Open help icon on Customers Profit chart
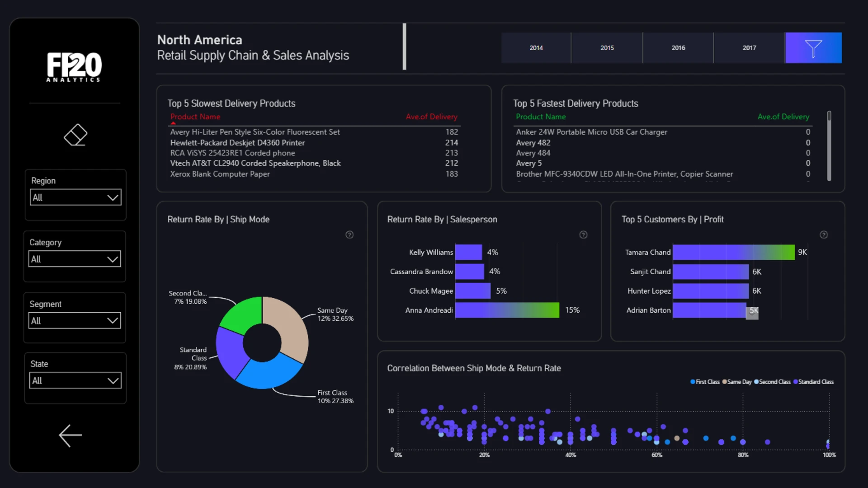The image size is (868, 488). pyautogui.click(x=824, y=235)
